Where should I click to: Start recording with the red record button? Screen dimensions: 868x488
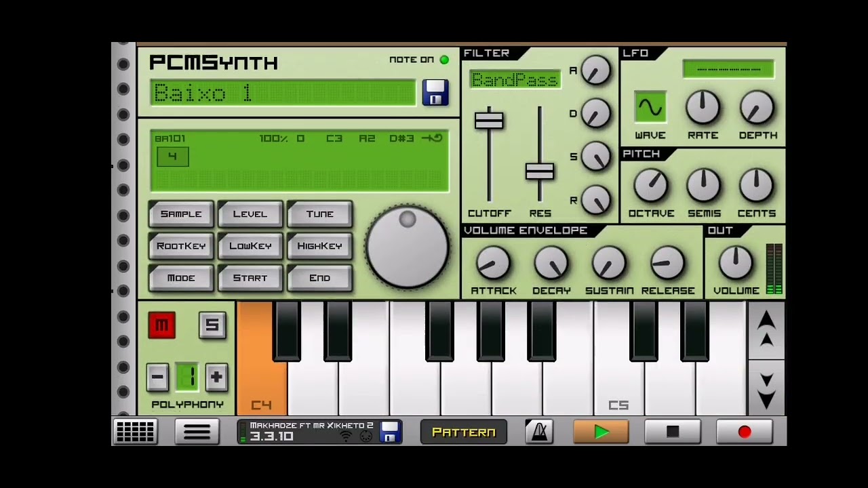[744, 432]
